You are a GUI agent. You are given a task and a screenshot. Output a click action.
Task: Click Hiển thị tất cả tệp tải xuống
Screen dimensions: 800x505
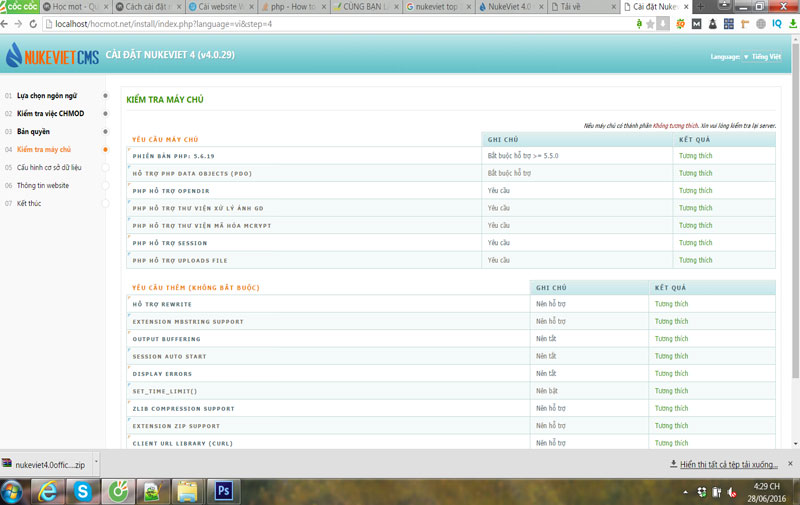tap(728, 464)
